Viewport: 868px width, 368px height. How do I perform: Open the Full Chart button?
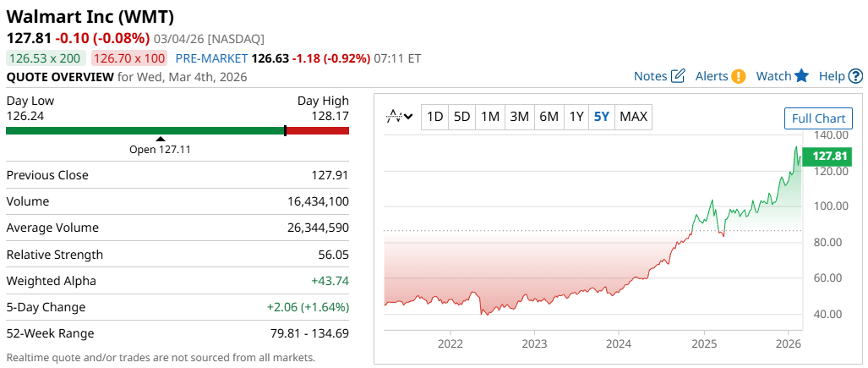click(818, 118)
